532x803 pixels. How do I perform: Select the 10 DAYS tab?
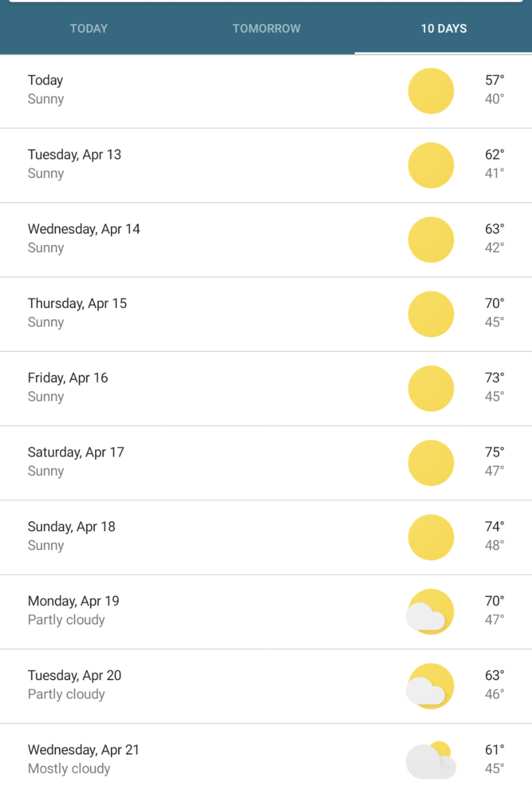[x=443, y=29]
